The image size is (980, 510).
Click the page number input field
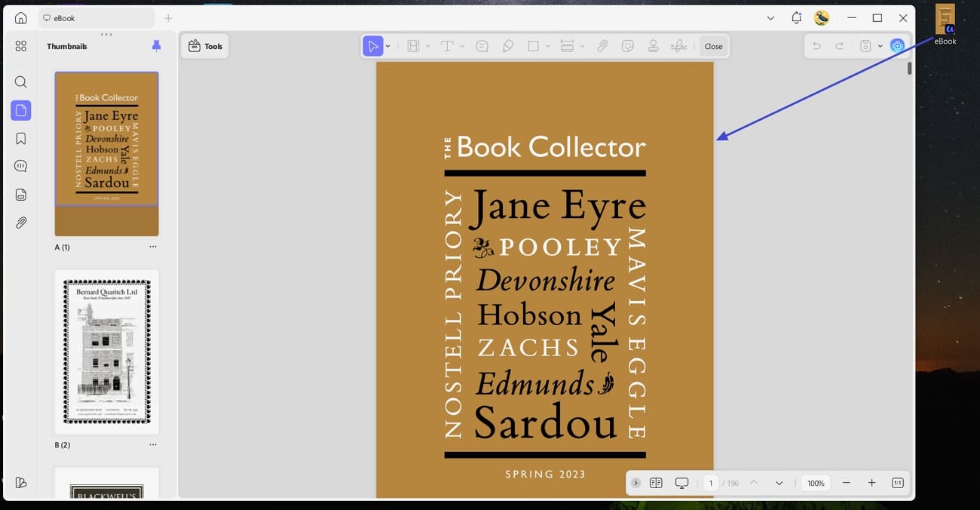click(x=710, y=483)
